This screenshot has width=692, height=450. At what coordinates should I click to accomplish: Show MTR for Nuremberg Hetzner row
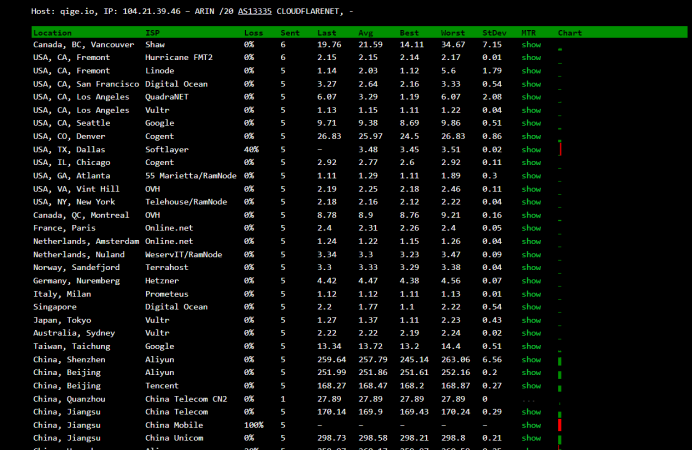(531, 281)
